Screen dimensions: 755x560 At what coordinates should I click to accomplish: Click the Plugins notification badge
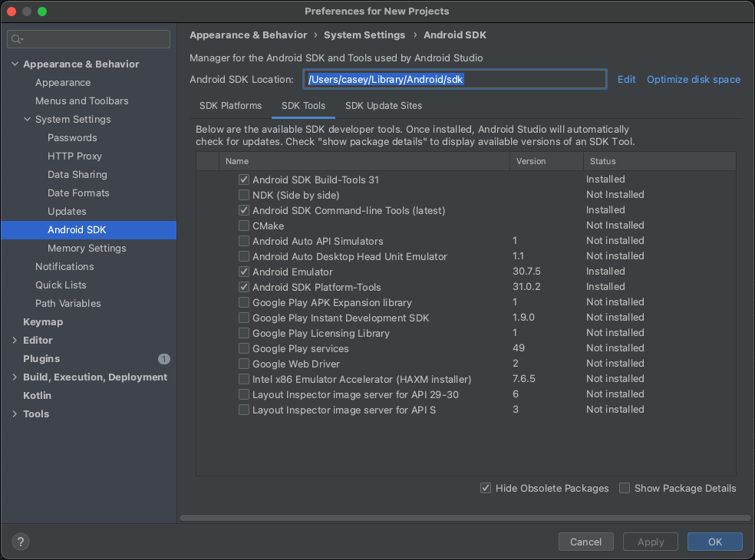[x=163, y=358]
